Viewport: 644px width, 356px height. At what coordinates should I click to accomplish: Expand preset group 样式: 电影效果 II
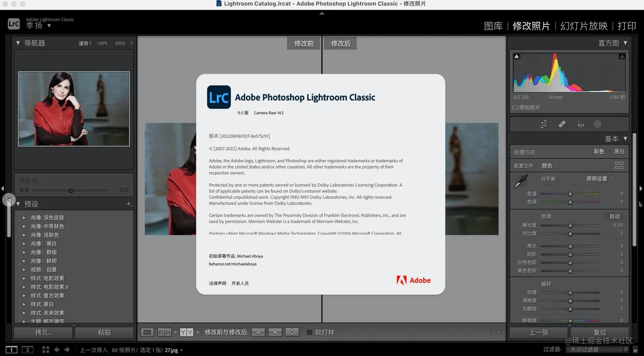24,287
